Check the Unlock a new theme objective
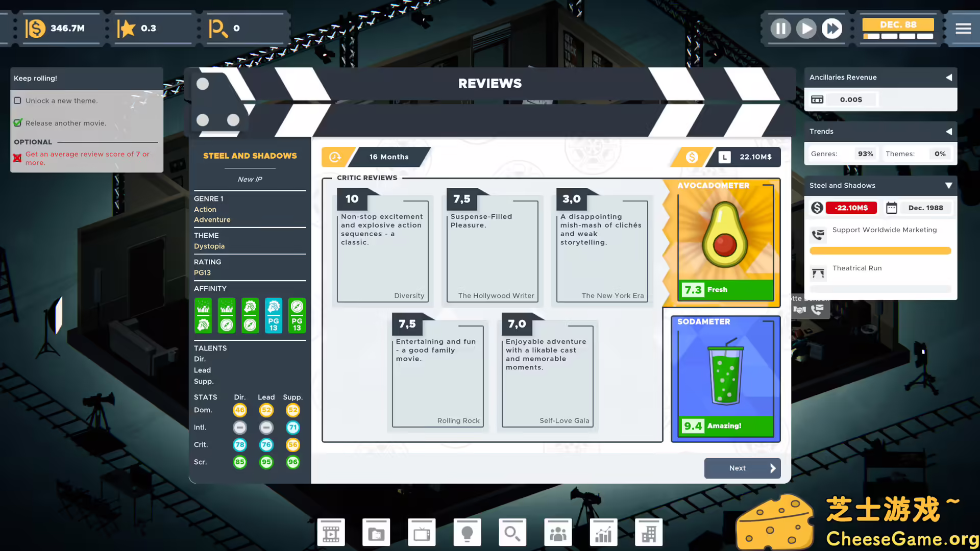Viewport: 980px width, 551px height. [18, 101]
